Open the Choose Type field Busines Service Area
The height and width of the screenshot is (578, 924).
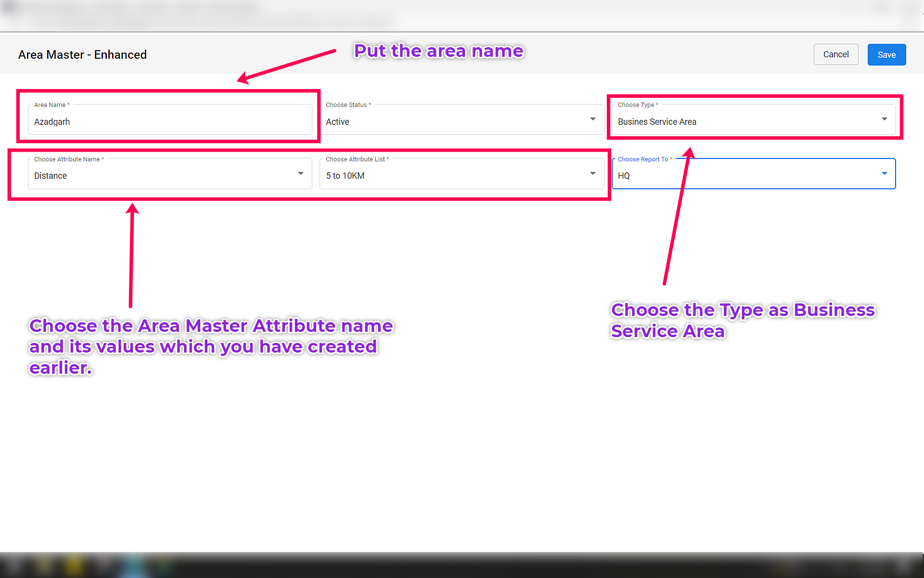coord(741,122)
